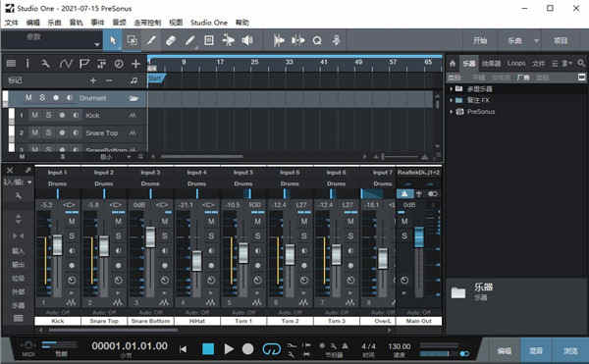Expand the PreSonus tree item

point(452,112)
